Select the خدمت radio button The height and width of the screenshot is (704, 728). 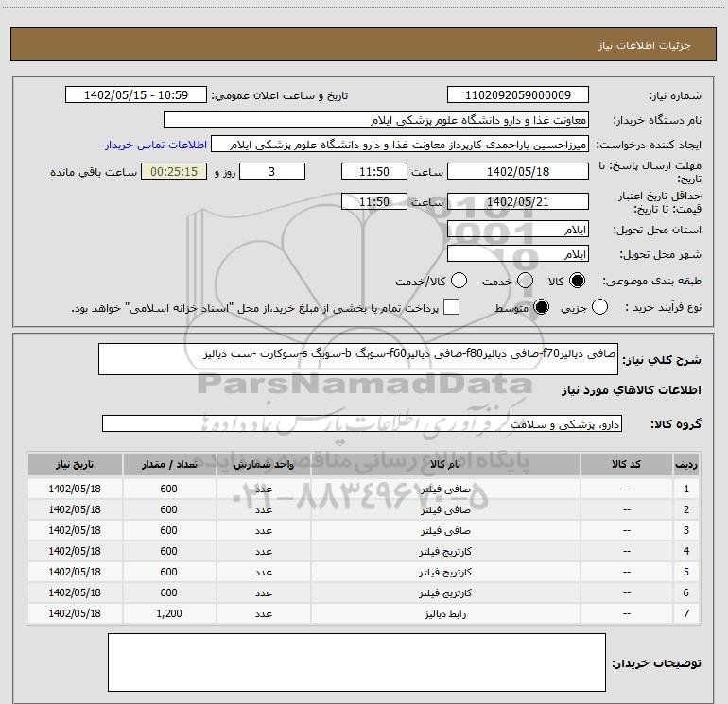pyautogui.click(x=525, y=281)
